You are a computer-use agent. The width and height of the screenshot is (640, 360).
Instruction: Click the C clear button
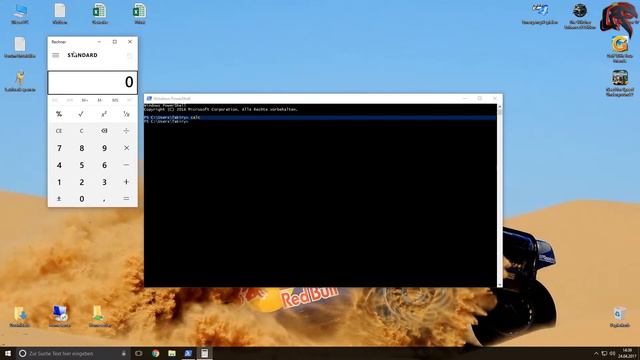click(81, 131)
